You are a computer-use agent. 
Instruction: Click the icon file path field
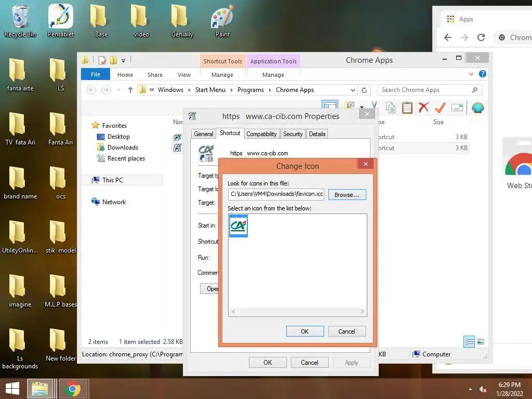pyautogui.click(x=276, y=194)
